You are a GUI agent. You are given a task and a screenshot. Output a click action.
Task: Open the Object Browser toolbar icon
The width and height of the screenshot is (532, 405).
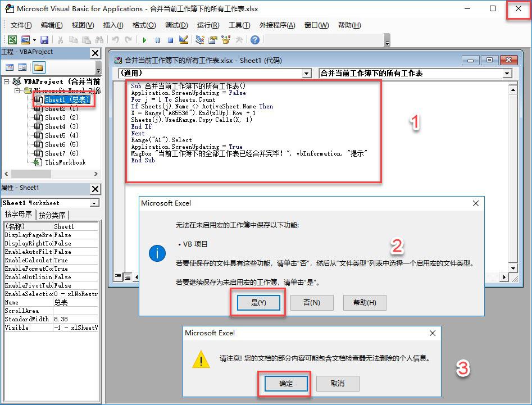226,40
